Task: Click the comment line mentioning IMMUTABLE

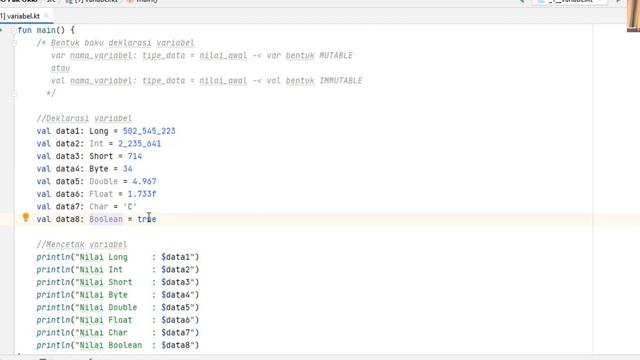Action: click(207, 81)
